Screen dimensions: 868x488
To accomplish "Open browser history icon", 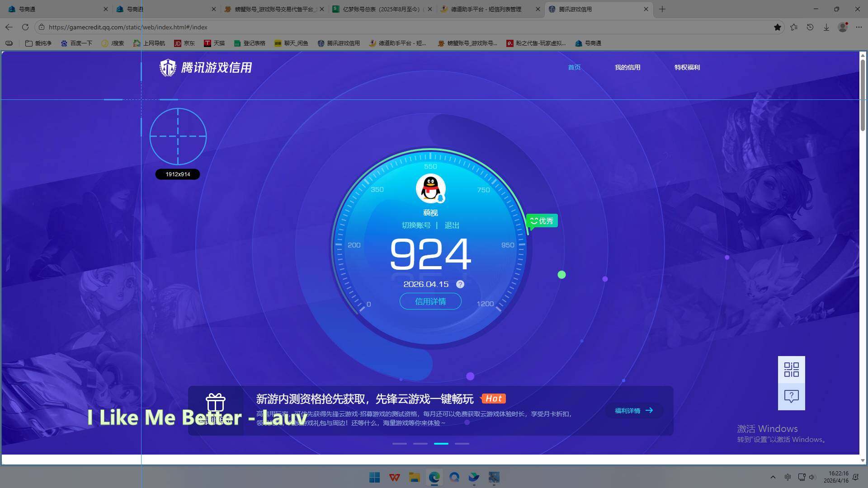I will pos(810,27).
